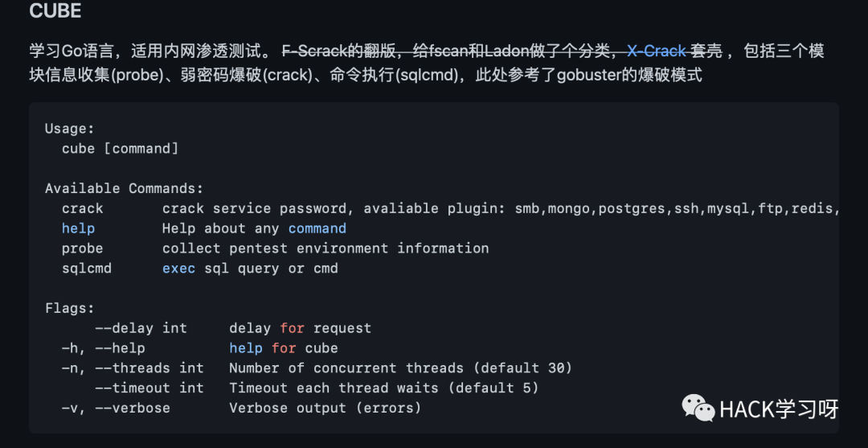868x448 pixels.
Task: Click the WeChat logo icon in watermark
Action: coord(698,408)
